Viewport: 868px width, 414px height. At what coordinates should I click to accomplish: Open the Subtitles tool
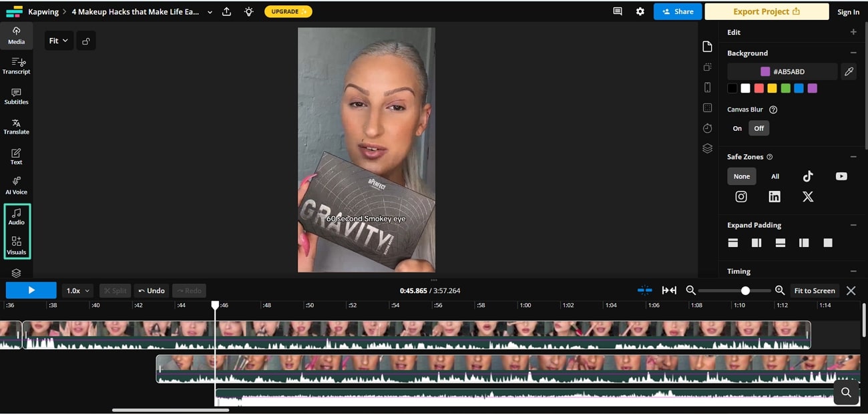[x=16, y=96]
